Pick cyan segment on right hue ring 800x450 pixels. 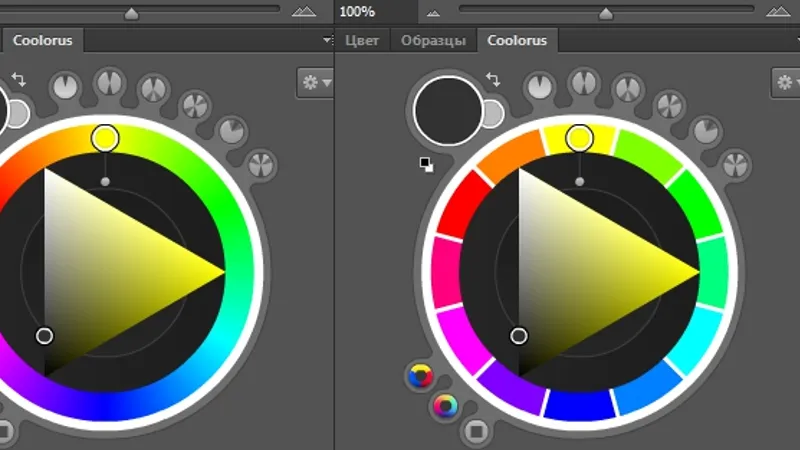694,341
